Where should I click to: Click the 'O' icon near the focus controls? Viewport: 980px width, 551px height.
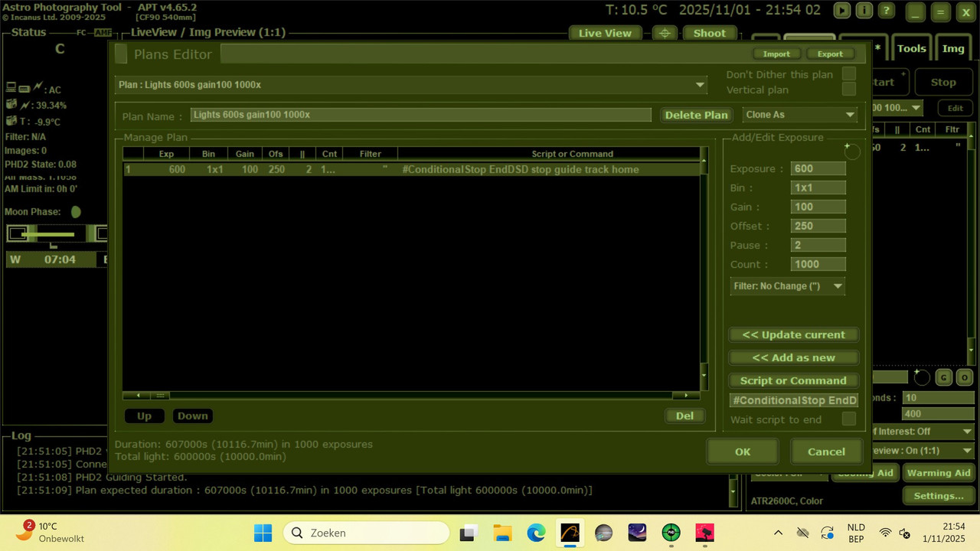[965, 377]
